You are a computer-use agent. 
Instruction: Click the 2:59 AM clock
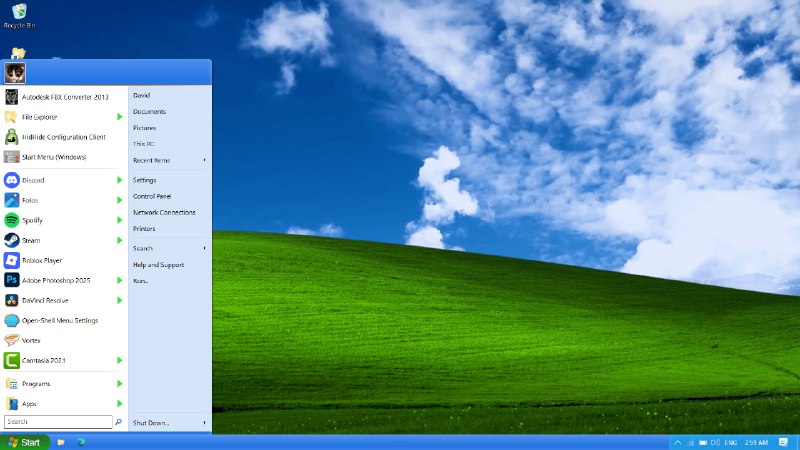(756, 442)
